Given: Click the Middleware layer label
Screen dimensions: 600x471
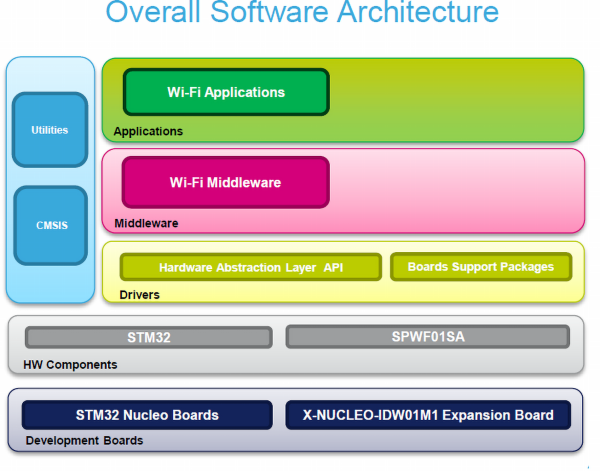Looking at the screenshot, I should [x=146, y=223].
